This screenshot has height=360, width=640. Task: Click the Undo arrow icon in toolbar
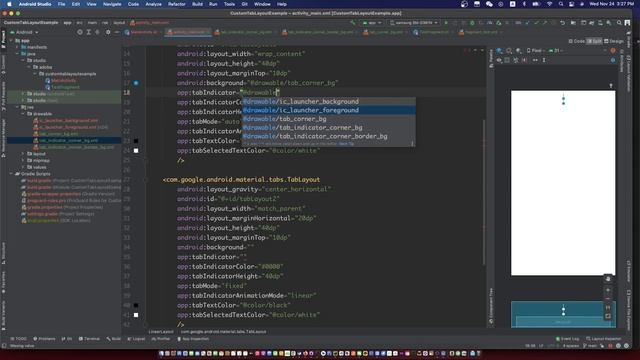point(563,23)
